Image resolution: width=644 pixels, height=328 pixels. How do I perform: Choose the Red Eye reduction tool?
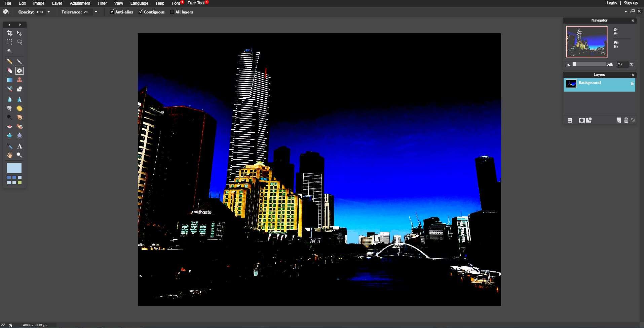pyautogui.click(x=10, y=127)
